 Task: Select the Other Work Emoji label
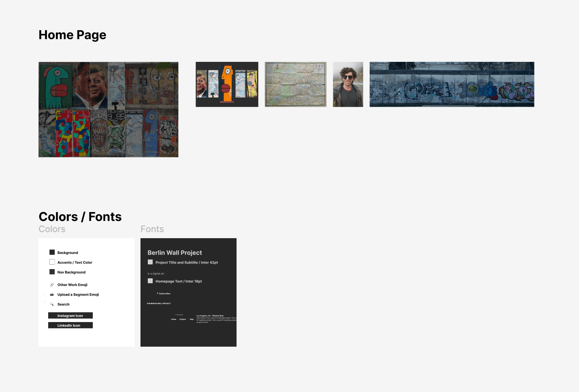click(x=72, y=285)
